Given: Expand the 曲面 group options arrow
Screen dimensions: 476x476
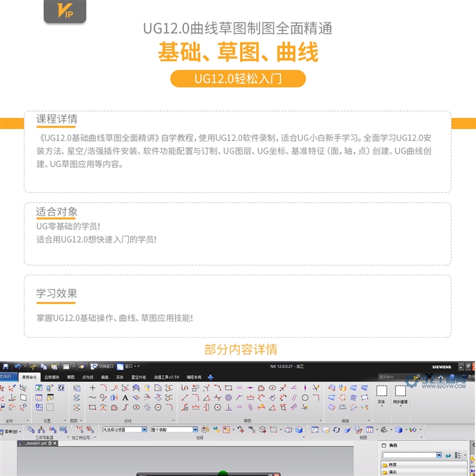Looking at the screenshot, I should click(x=369, y=420).
